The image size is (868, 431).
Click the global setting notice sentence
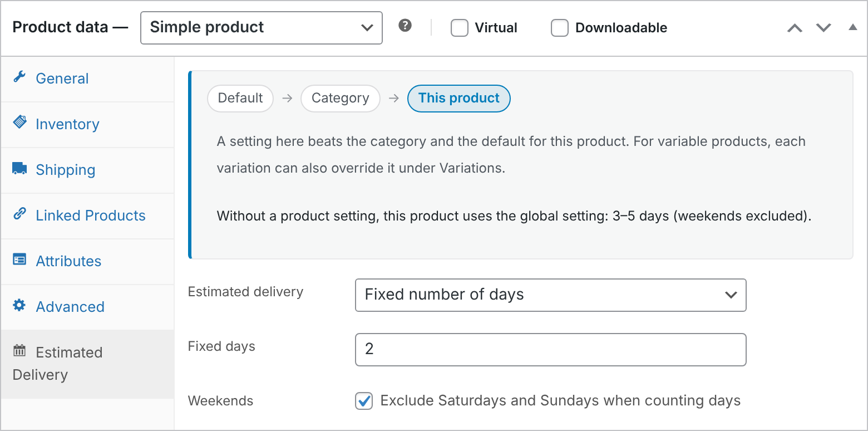click(x=514, y=216)
